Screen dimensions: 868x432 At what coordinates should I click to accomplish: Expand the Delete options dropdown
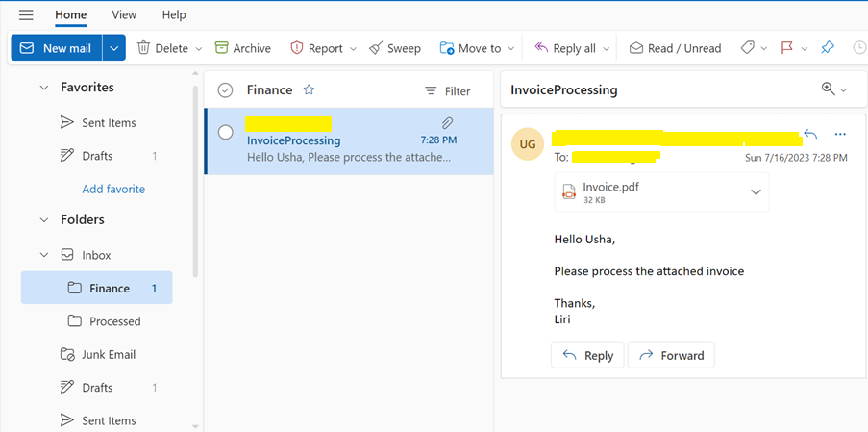point(199,49)
